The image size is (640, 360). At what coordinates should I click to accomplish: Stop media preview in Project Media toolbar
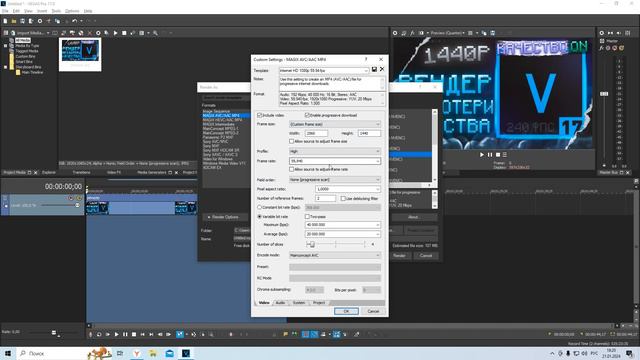click(124, 33)
